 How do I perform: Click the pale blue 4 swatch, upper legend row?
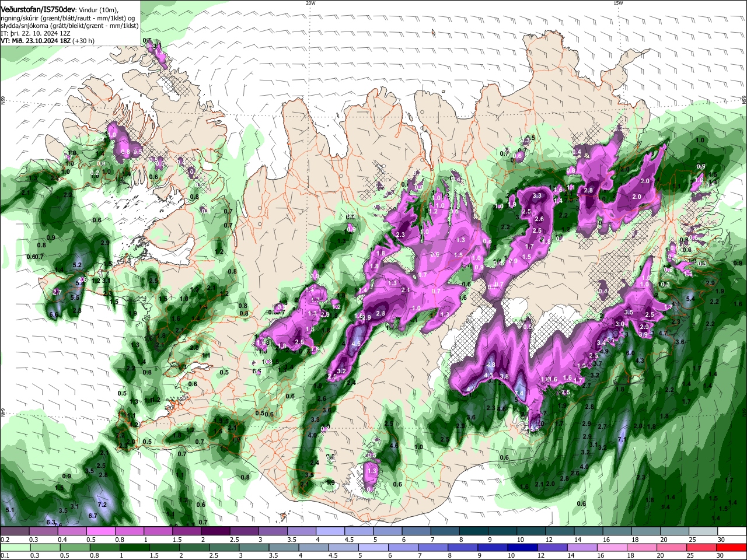coord(330,531)
